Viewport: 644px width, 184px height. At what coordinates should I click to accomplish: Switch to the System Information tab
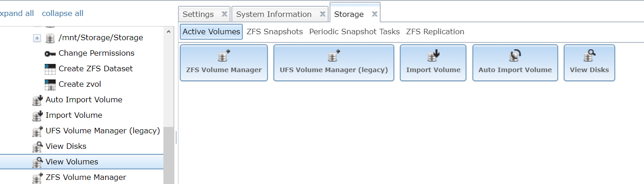click(x=273, y=14)
